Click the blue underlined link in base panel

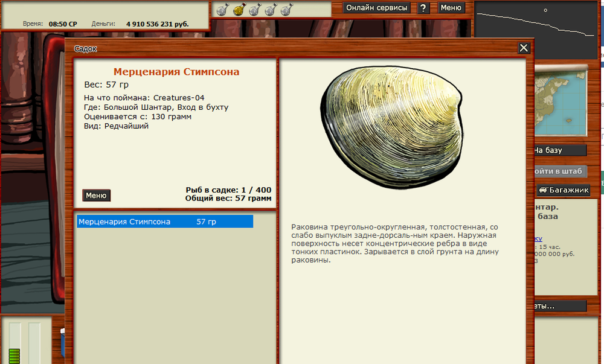click(x=538, y=238)
